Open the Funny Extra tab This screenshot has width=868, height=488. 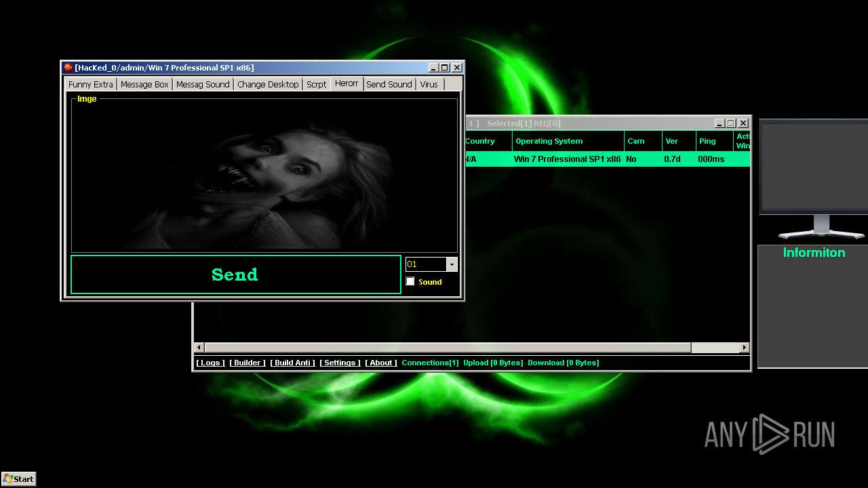tap(90, 85)
